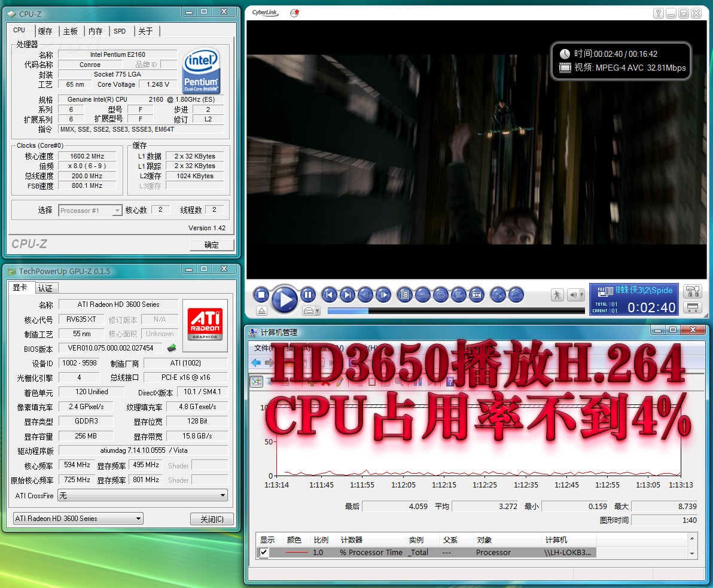Open the player Help question-mark icon

click(659, 13)
